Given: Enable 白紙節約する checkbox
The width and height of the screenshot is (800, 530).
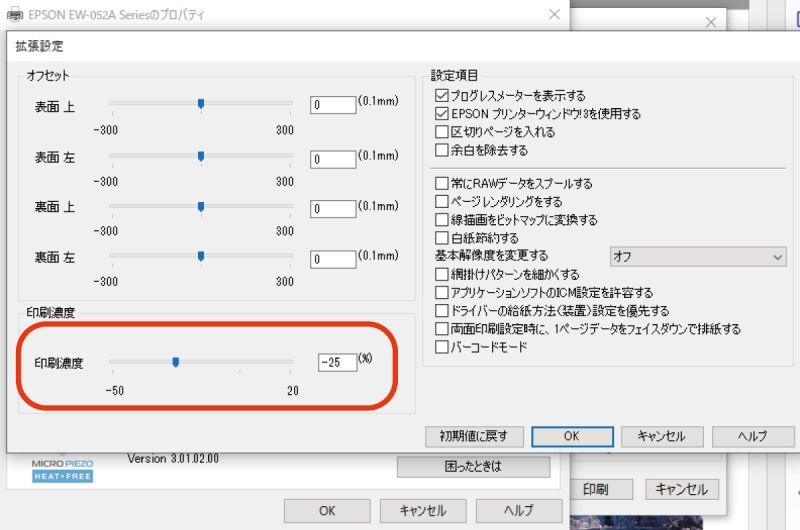Looking at the screenshot, I should [442, 238].
